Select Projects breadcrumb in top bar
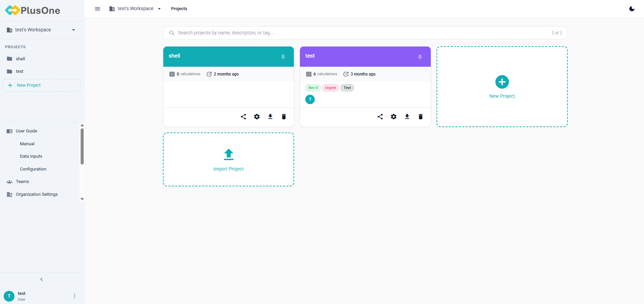Viewport: 644px width, 304px height. click(179, 9)
